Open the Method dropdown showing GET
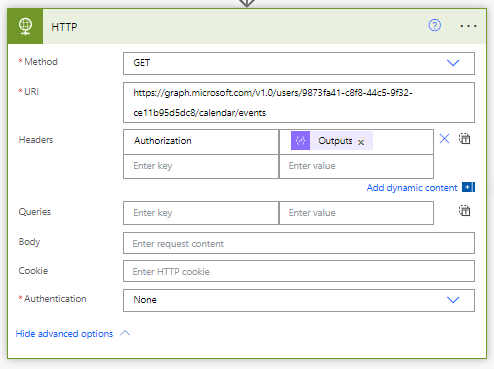The image size is (494, 369). point(299,63)
